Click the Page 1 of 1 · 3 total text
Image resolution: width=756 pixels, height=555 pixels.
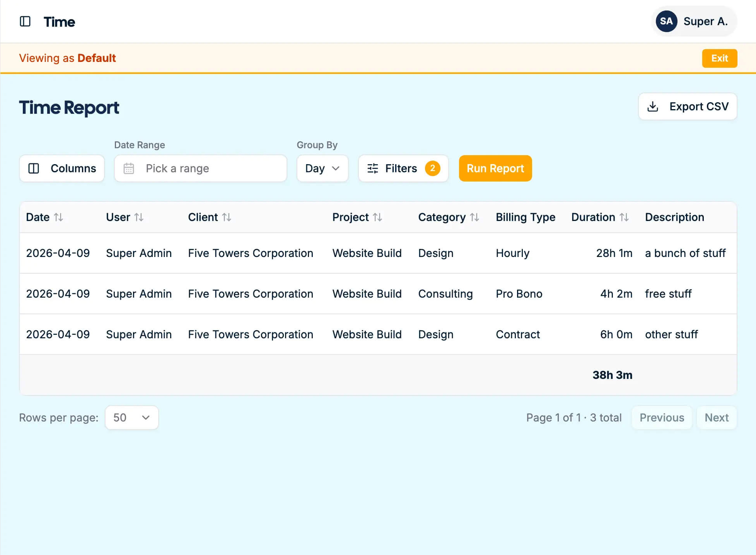pos(574,418)
